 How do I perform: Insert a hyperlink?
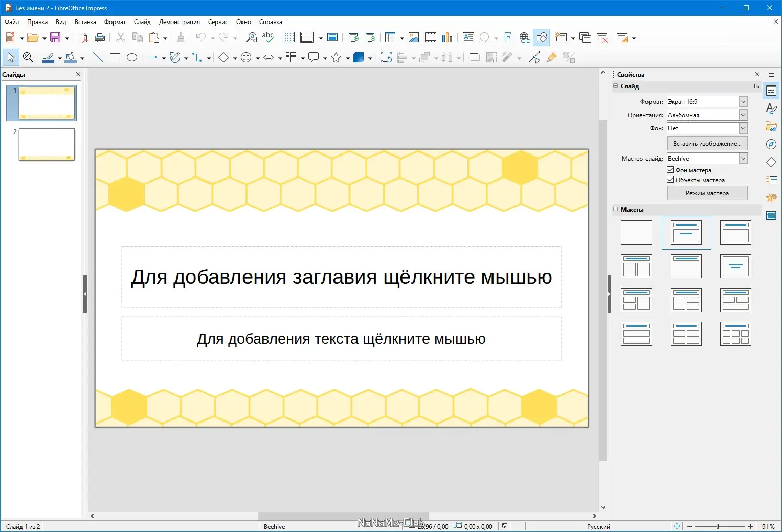524,37
